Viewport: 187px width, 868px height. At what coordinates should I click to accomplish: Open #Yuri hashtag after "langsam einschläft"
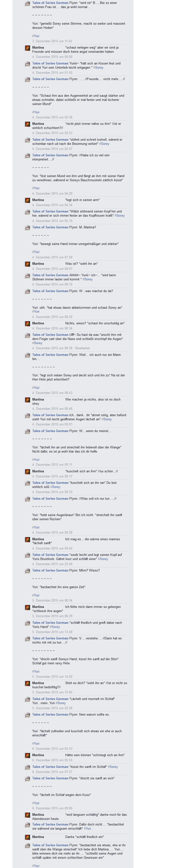(x=87, y=828)
